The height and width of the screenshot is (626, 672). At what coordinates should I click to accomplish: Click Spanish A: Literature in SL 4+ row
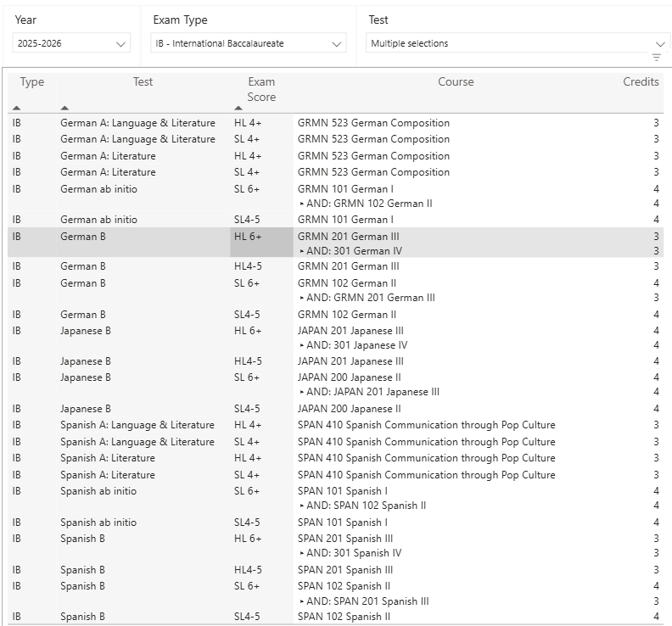(108, 475)
